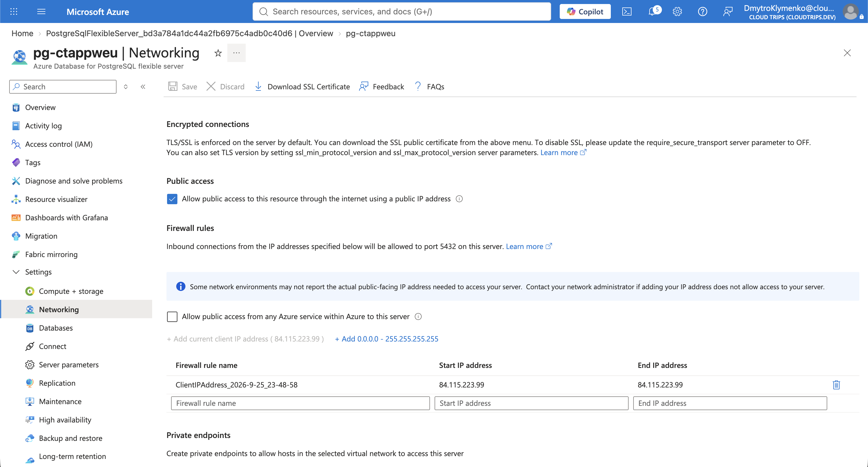868x467 pixels.
Task: Open the more actions ellipsis menu
Action: (236, 53)
